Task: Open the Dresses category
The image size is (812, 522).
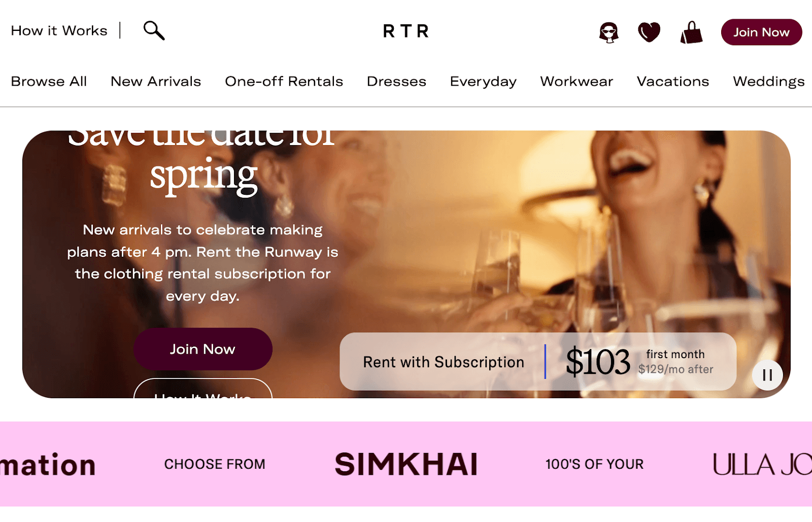Action: point(396,81)
